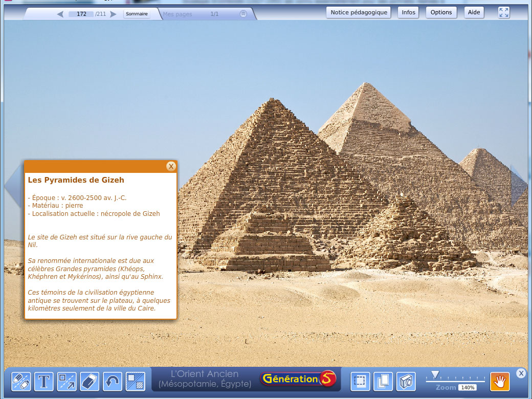Expand the Mes pages tab chevron

[x=243, y=14]
